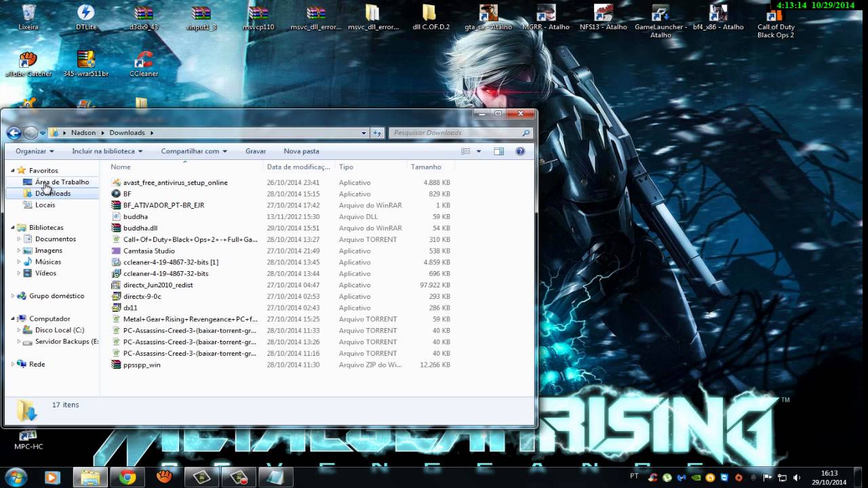868x488 pixels.
Task: Toggle the preview pane button
Action: point(498,151)
